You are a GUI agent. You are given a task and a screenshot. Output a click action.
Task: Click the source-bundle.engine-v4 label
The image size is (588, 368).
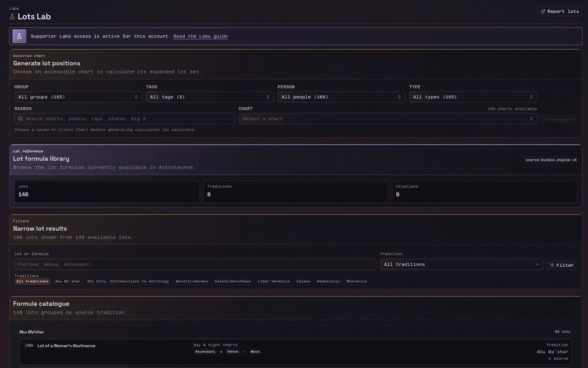(x=551, y=160)
